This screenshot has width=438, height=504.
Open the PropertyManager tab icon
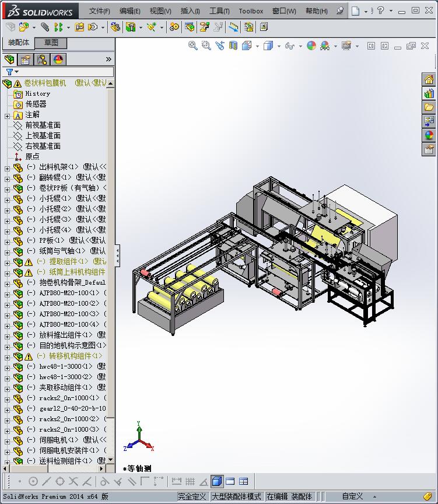click(x=25, y=60)
